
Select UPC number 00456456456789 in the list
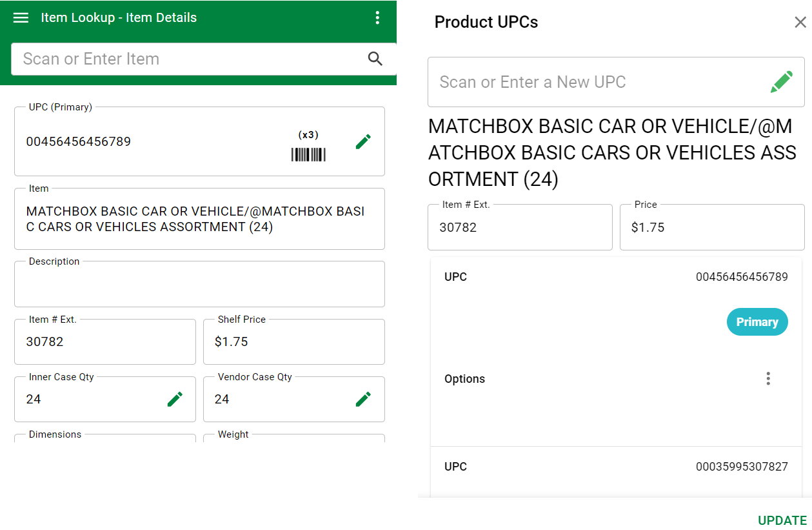click(x=742, y=277)
